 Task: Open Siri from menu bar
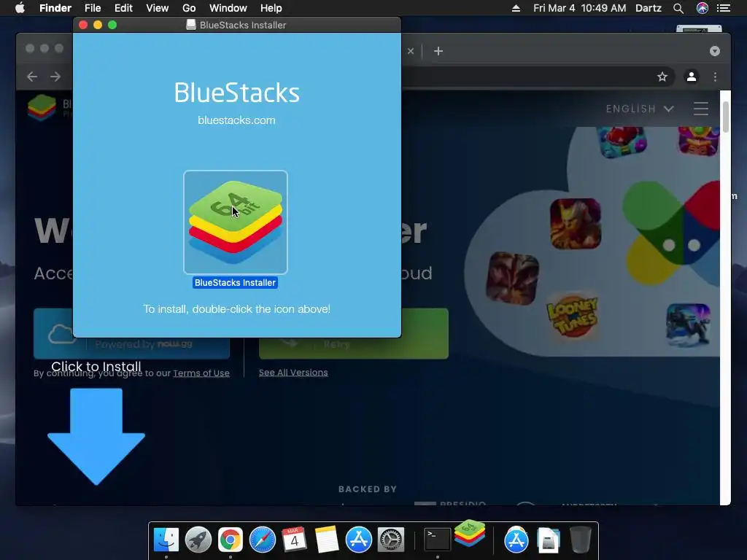703,8
